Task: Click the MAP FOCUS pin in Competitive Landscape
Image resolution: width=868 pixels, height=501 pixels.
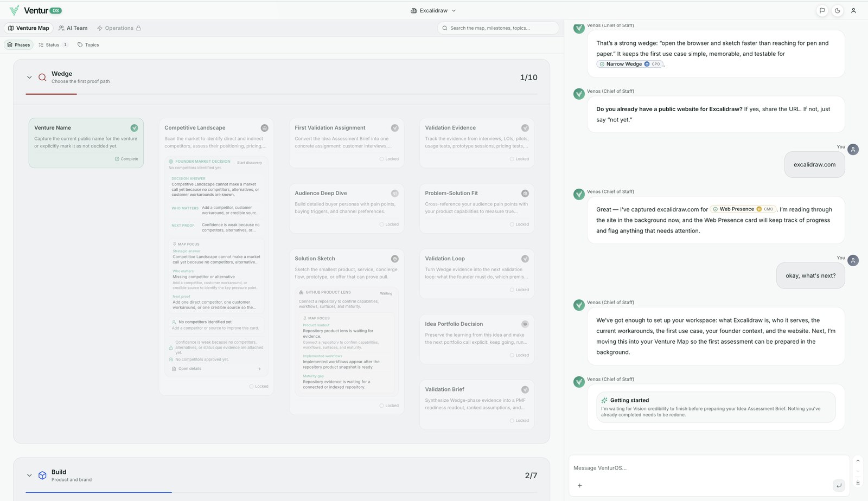Action: 175,244
